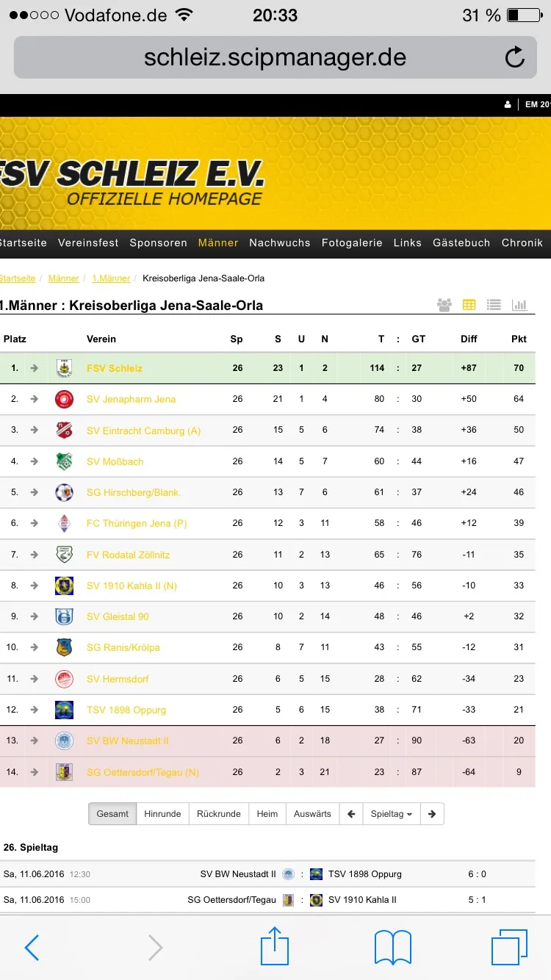This screenshot has width=551, height=980.
Task: Select the Hinrunde table filter
Action: click(162, 814)
